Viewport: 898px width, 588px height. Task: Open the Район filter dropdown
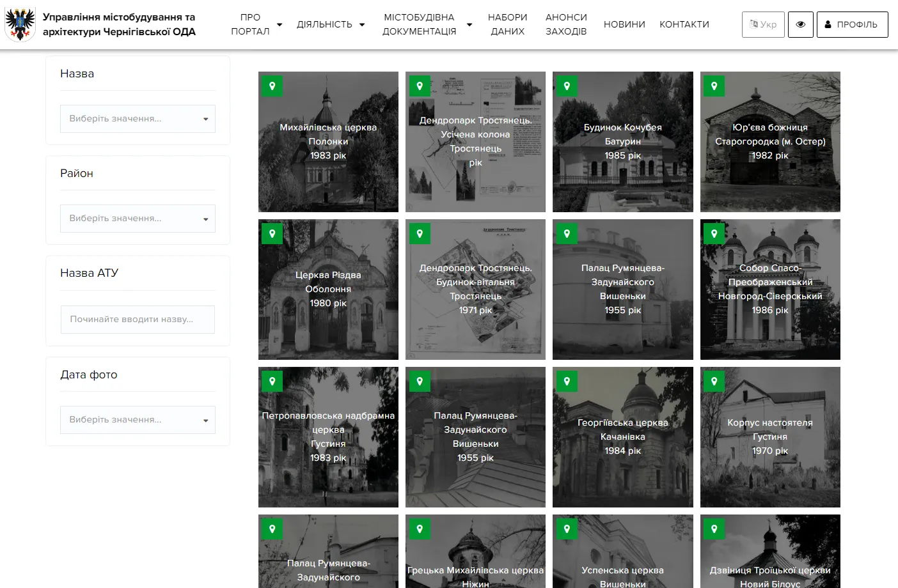(x=138, y=219)
